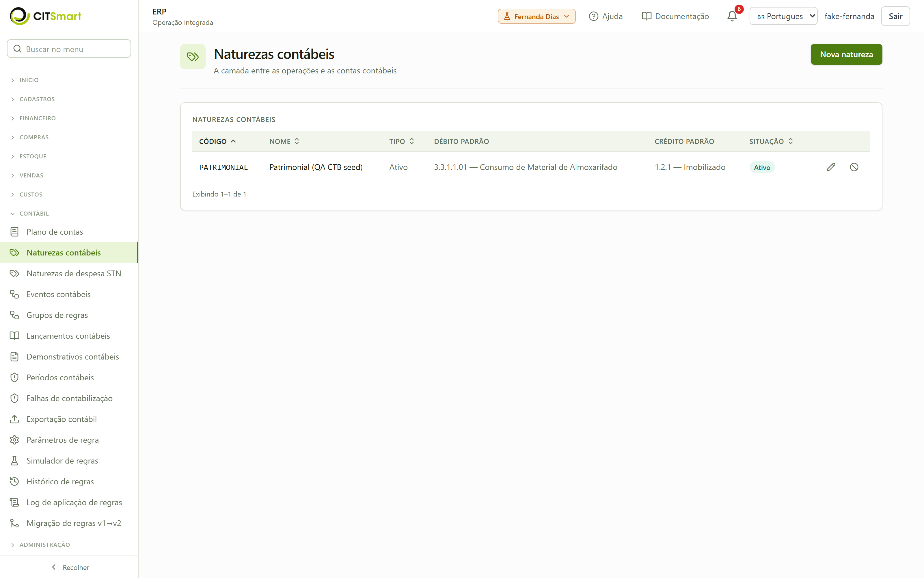
Task: Open Demonstrativos contábeis
Action: 69,357
